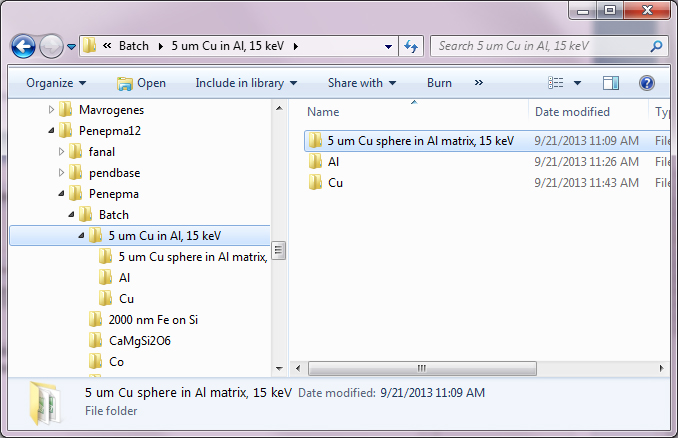The height and width of the screenshot is (438, 678).
Task: Open the Share with menu
Action: point(361,83)
